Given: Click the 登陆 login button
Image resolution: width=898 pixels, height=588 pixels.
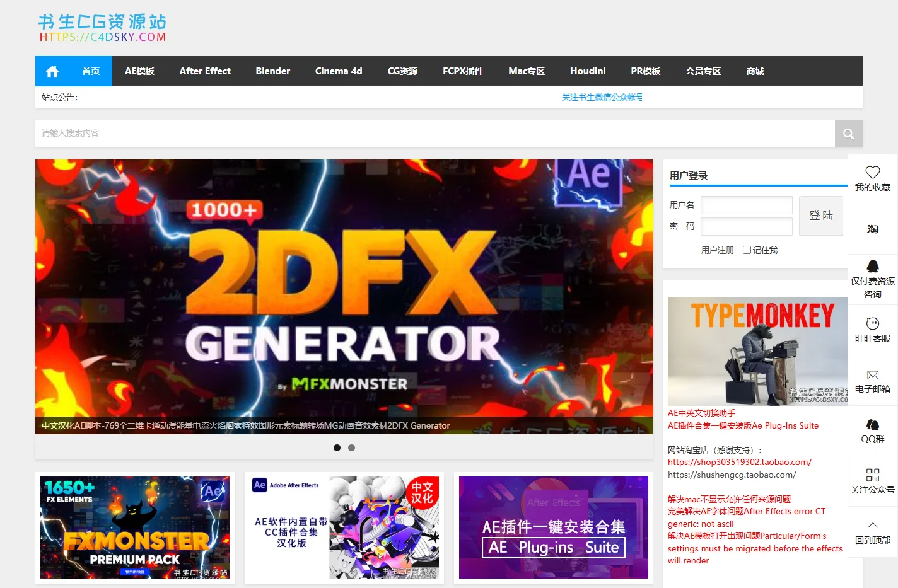Looking at the screenshot, I should [821, 216].
